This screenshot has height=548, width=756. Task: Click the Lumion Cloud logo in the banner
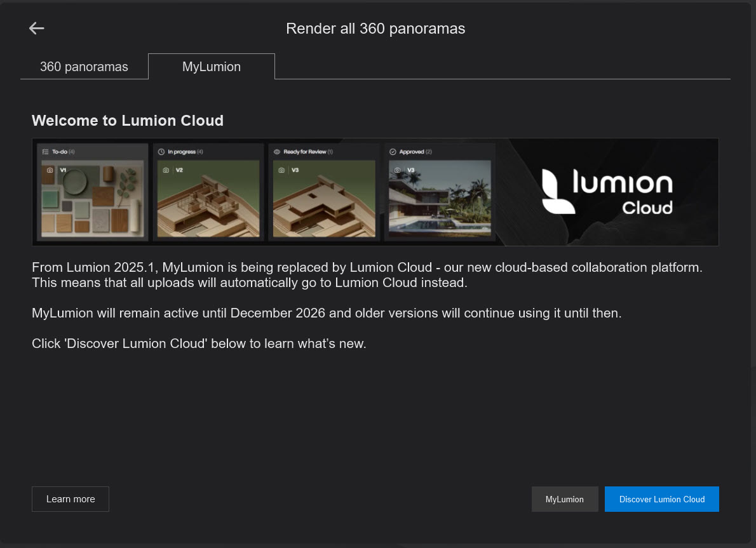tap(607, 192)
